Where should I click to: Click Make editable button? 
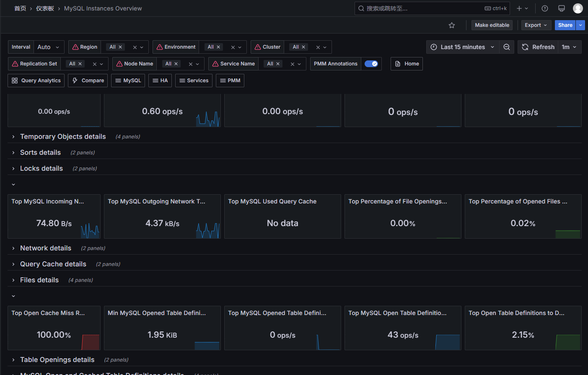point(492,25)
